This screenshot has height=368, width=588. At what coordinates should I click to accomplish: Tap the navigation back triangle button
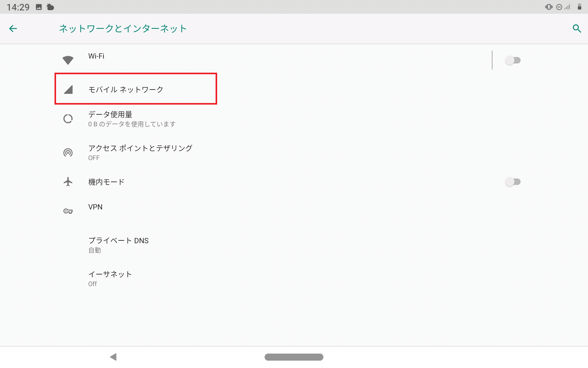pos(113,357)
